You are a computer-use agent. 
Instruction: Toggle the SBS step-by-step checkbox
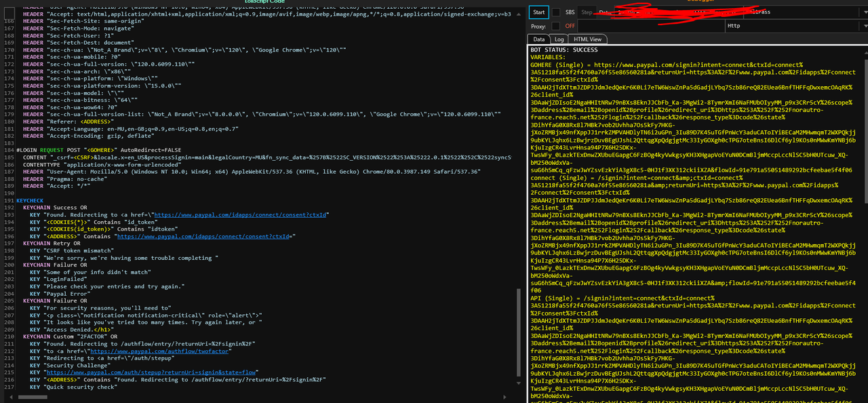pos(556,12)
